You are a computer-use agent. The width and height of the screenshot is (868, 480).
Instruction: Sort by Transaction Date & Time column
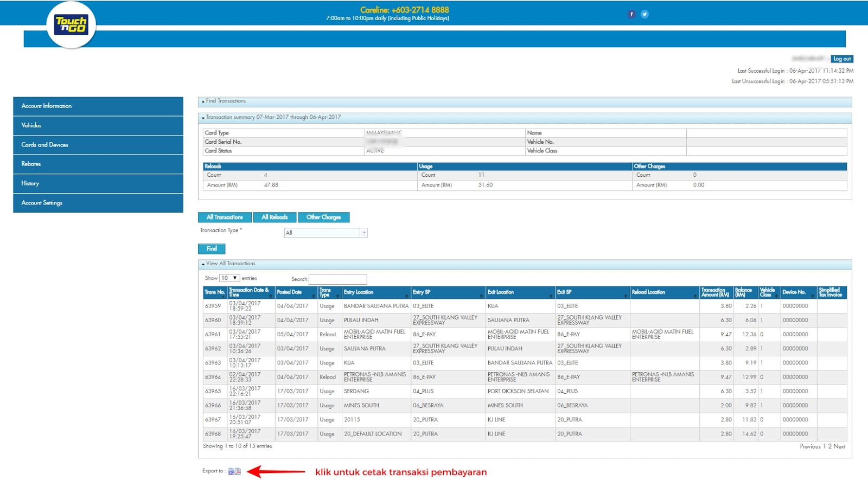coord(251,292)
